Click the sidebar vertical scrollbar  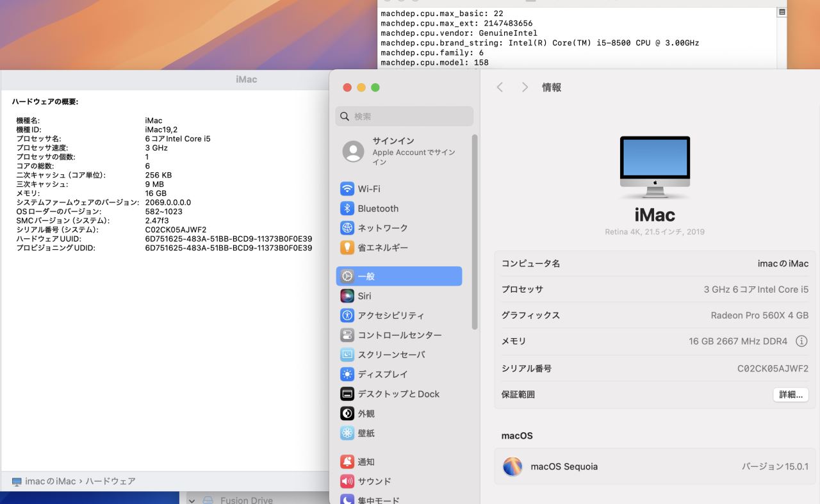[475, 231]
